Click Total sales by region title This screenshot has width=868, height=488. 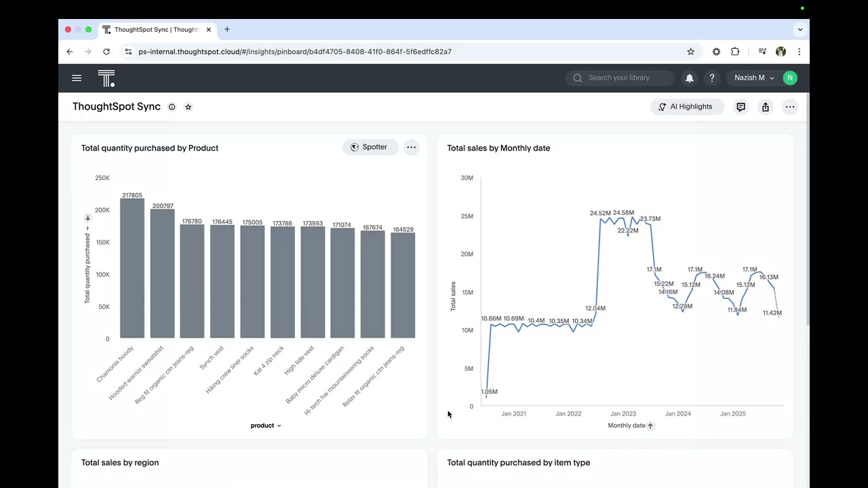[120, 462]
